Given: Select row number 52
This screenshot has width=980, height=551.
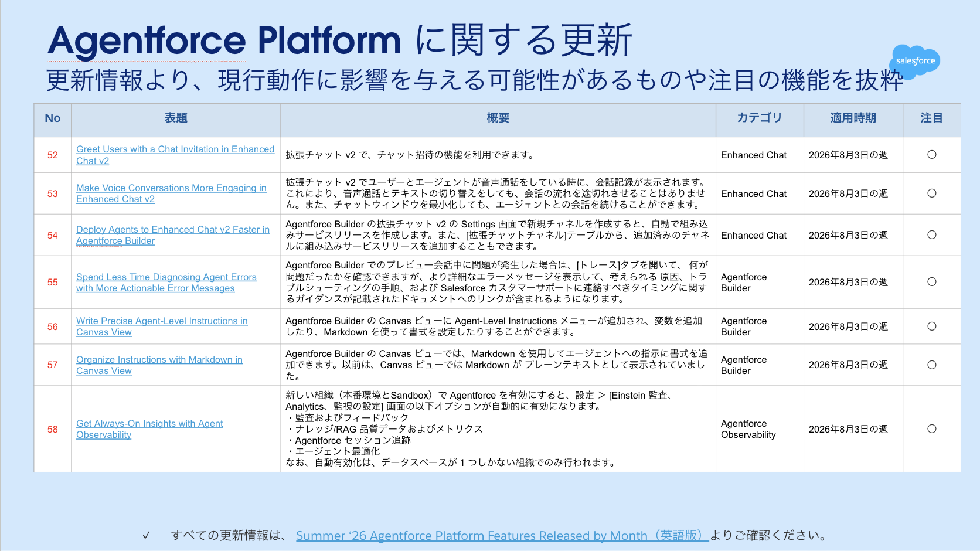Looking at the screenshot, I should tap(53, 155).
